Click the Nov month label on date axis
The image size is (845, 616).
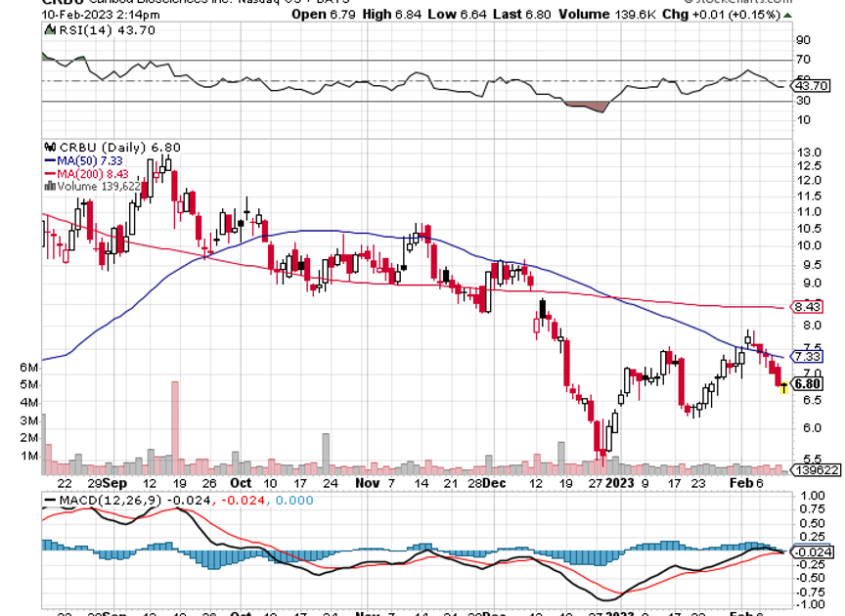tap(367, 483)
